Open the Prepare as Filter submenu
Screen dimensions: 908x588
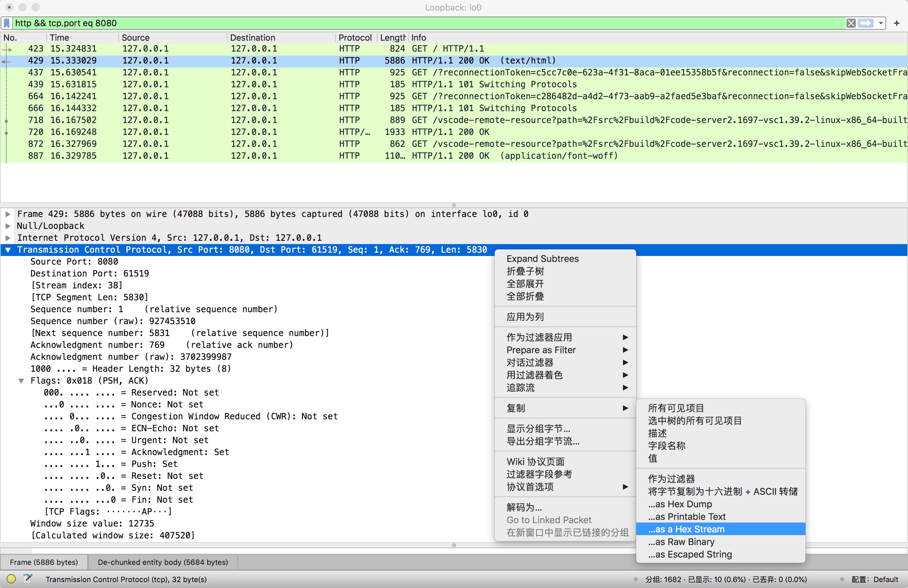tap(565, 350)
